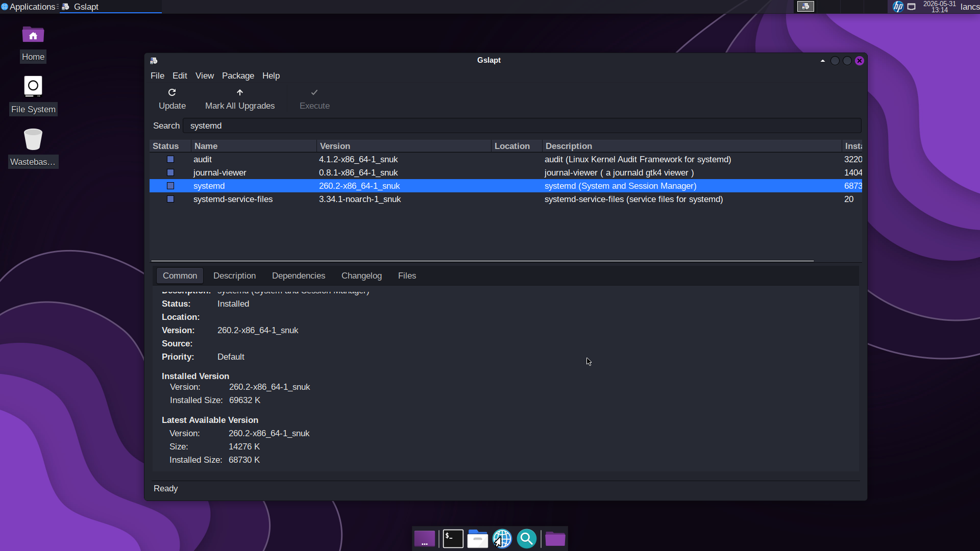Screen dimensions: 980x551
Task: Click version 0.8.1-x86_64-1_snuk in the list
Action: tap(358, 172)
